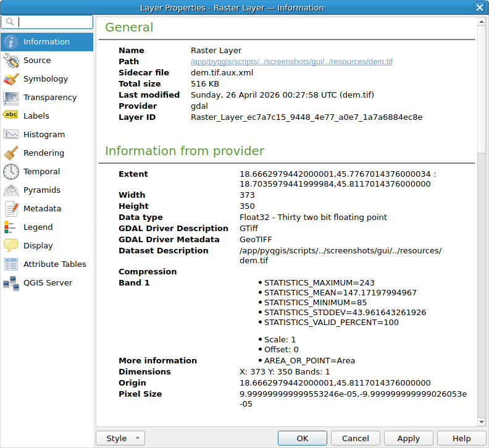Click the Information sidebar icon

(11, 42)
